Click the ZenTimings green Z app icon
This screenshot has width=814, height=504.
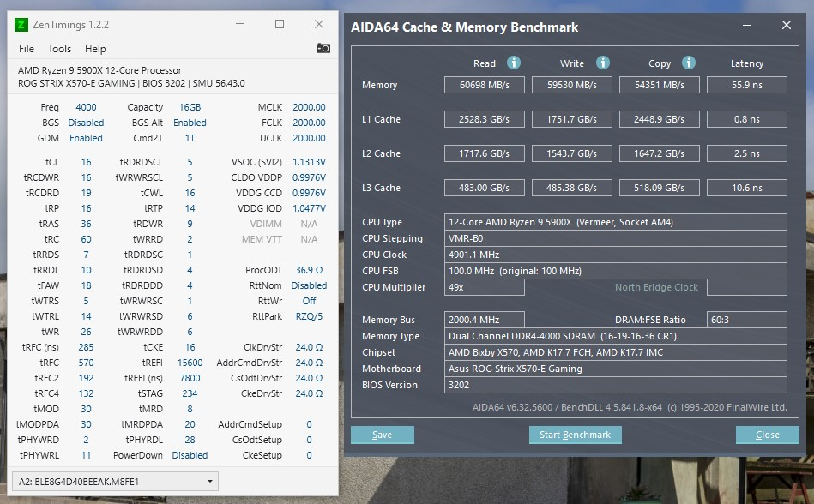pos(21,24)
